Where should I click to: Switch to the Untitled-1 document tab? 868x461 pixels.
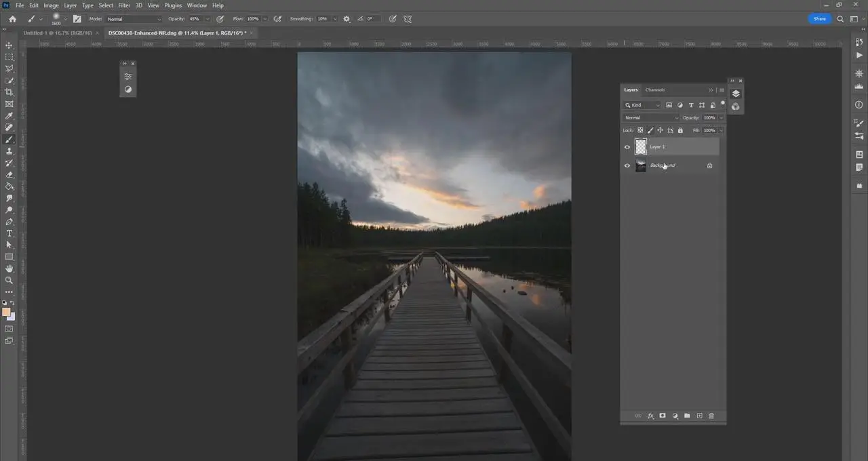(58, 33)
